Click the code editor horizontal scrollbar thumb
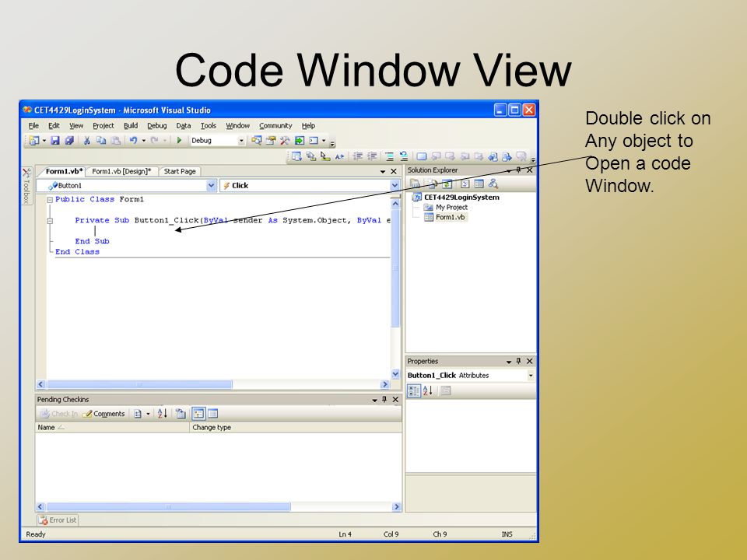Screen dimensions: 747x560 [x=139, y=384]
